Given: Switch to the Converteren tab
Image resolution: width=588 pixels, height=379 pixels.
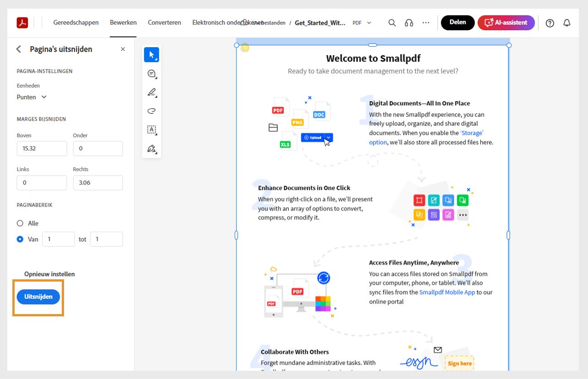Looking at the screenshot, I should coord(164,22).
